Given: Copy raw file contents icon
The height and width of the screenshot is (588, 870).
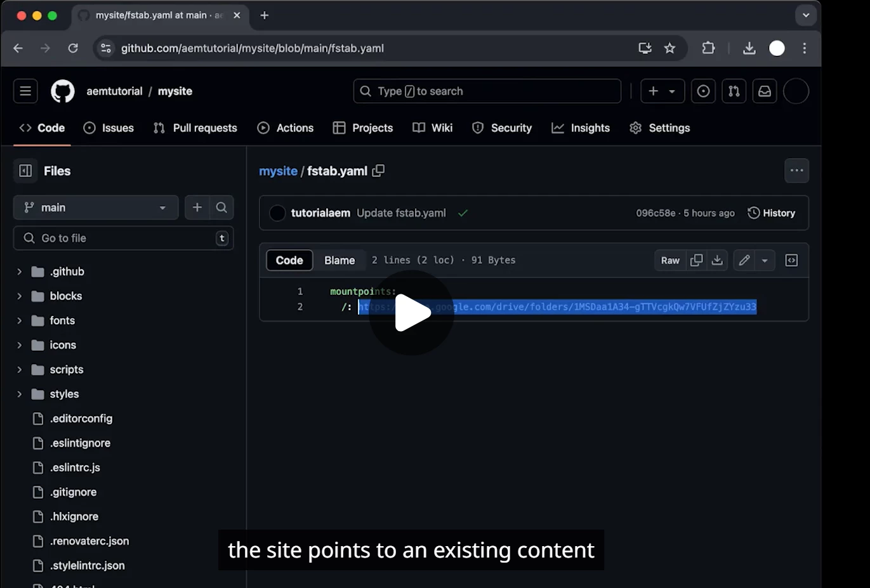Looking at the screenshot, I should [x=696, y=260].
